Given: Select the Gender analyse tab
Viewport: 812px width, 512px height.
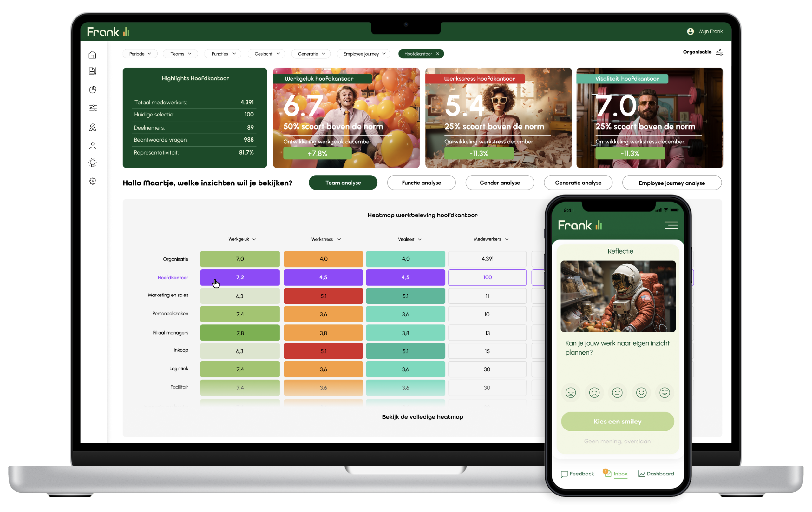Looking at the screenshot, I should (500, 183).
